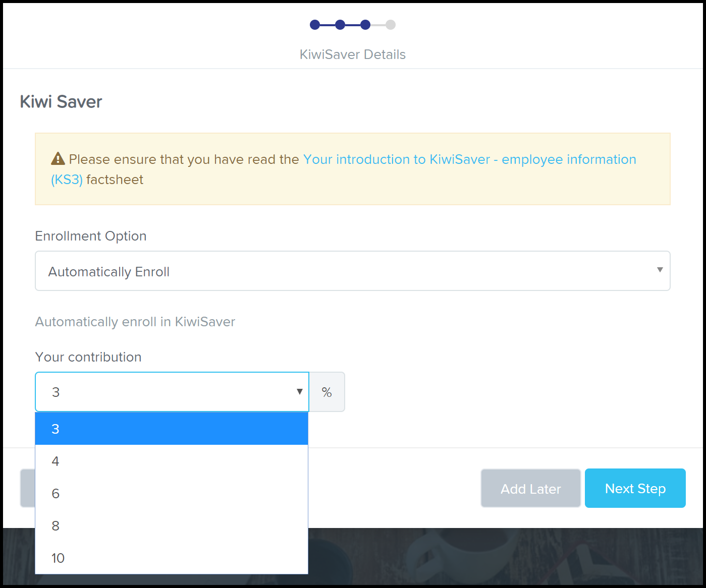Open the 'Your introduction to KiwiSaver' factsheet link
This screenshot has height=588, width=706.
469,159
